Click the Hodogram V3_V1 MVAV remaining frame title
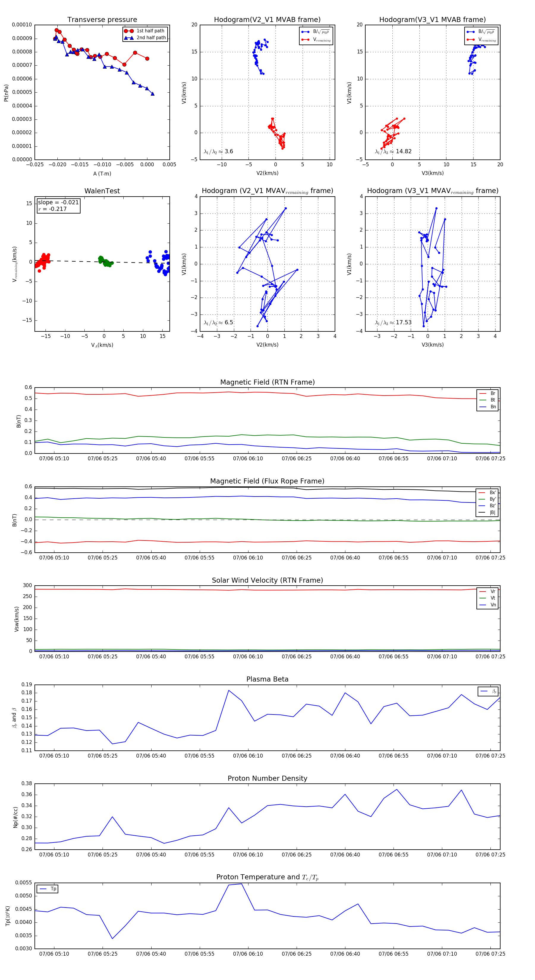 432,191
